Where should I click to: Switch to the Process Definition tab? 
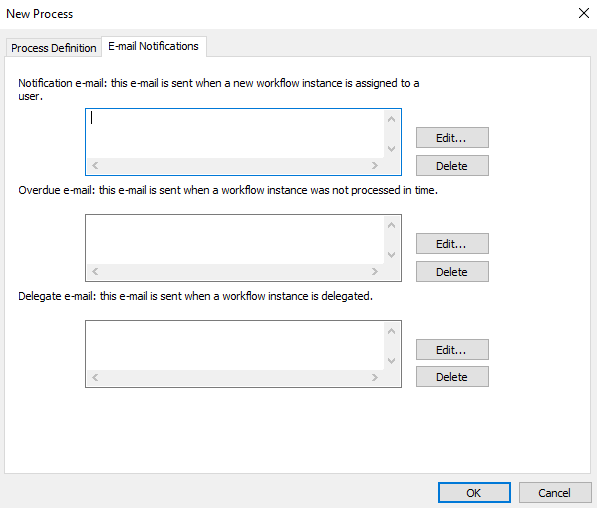54,48
